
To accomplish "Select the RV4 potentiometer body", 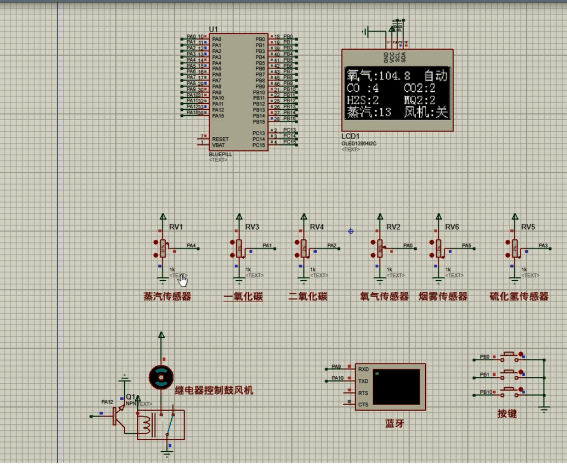I will point(303,248).
